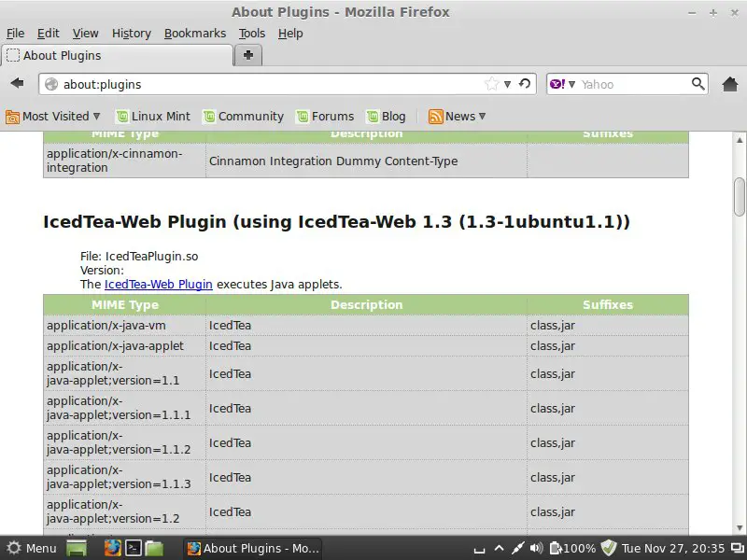
Task: Click the java-applet;version=1.1.2 cell
Action: click(124, 442)
